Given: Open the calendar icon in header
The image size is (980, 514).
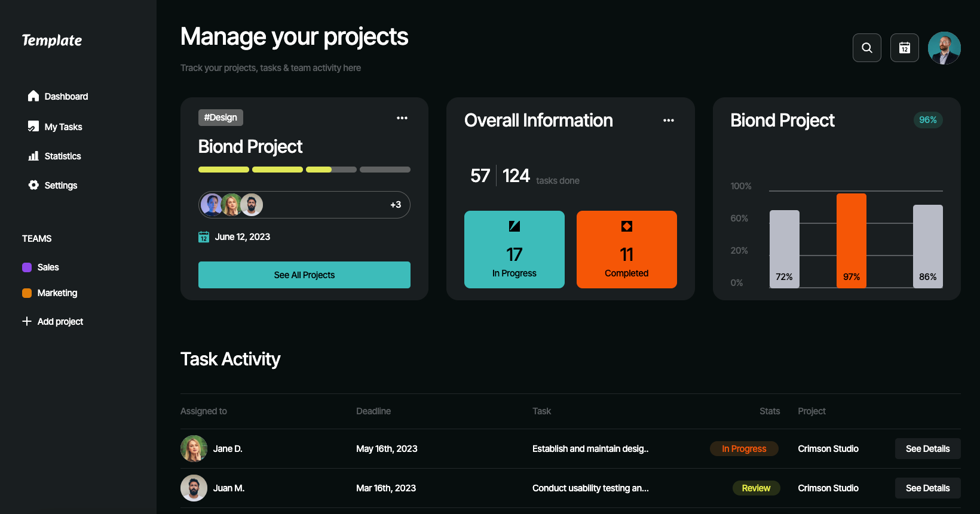Looking at the screenshot, I should [x=905, y=48].
